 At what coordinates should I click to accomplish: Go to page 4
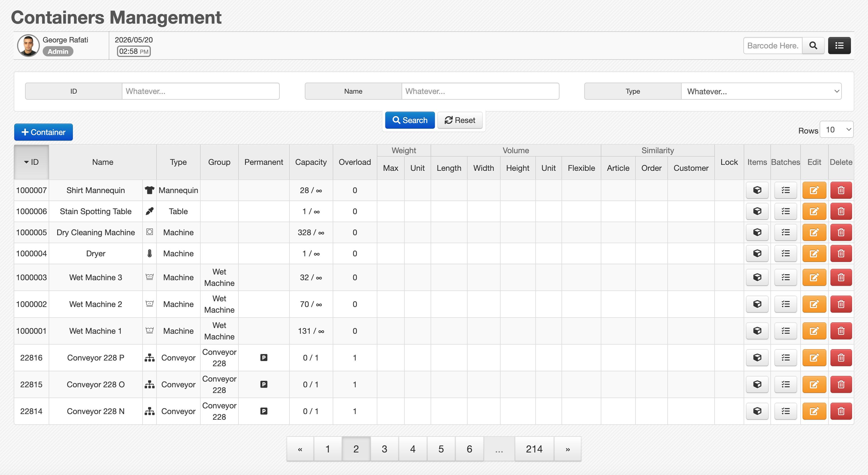click(413, 449)
